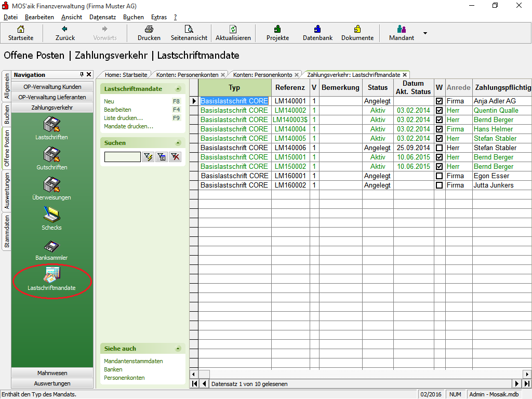Image resolution: width=532 pixels, height=399 pixels.
Task: Go to Startseite via the home toolbar icon
Action: click(x=21, y=29)
